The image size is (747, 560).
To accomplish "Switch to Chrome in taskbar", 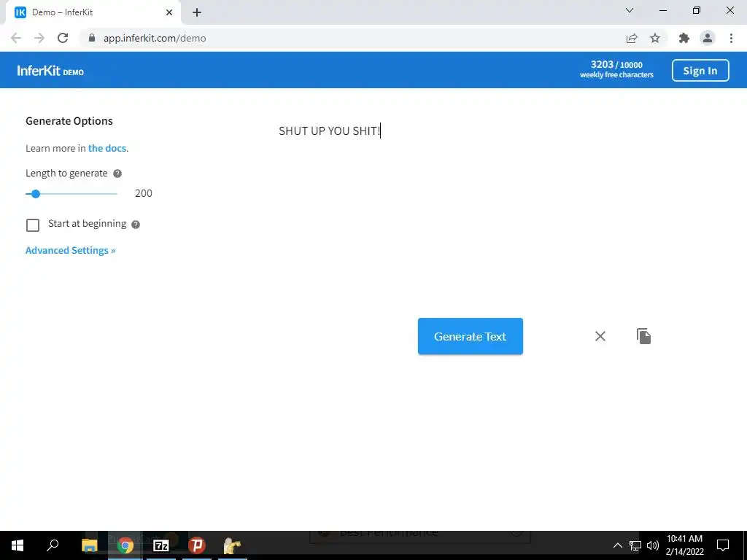I will click(x=125, y=545).
